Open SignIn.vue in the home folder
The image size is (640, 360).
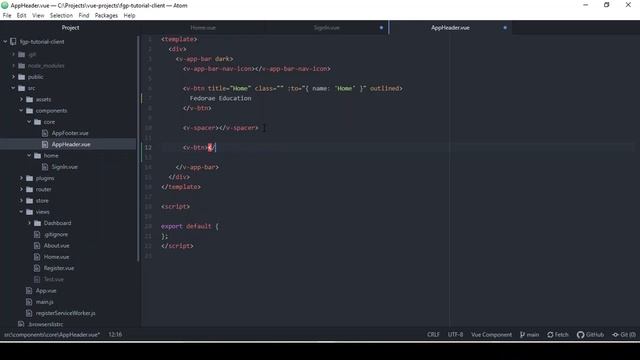(x=64, y=167)
